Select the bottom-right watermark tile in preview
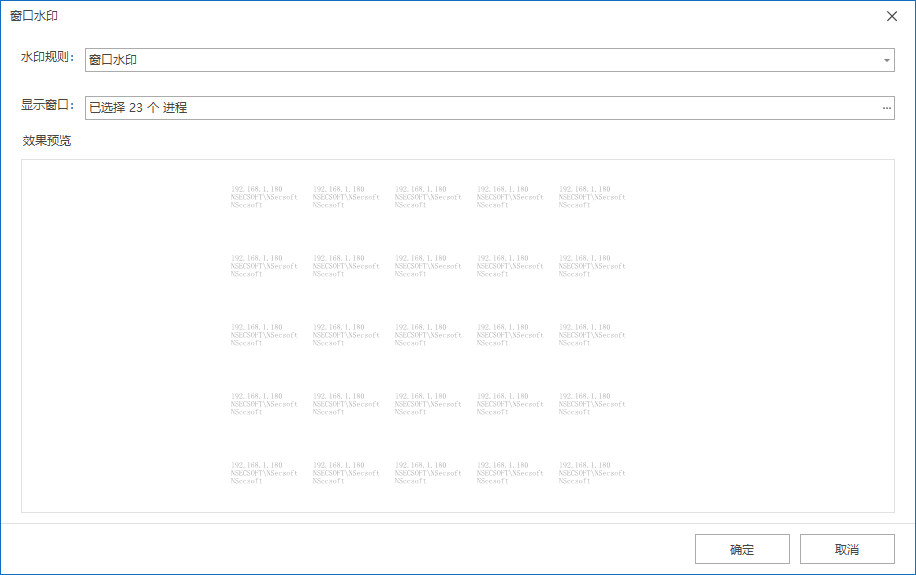The height and width of the screenshot is (575, 916). (x=592, y=473)
